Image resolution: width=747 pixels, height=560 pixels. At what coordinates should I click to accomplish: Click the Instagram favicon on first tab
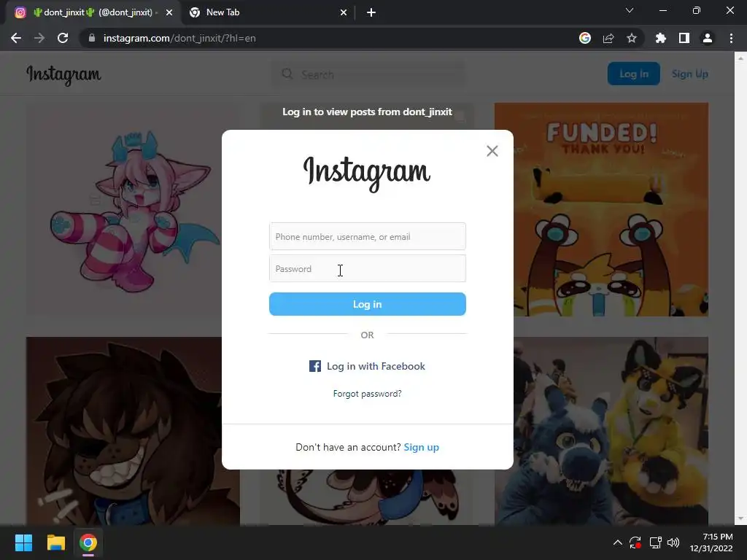[x=20, y=12]
